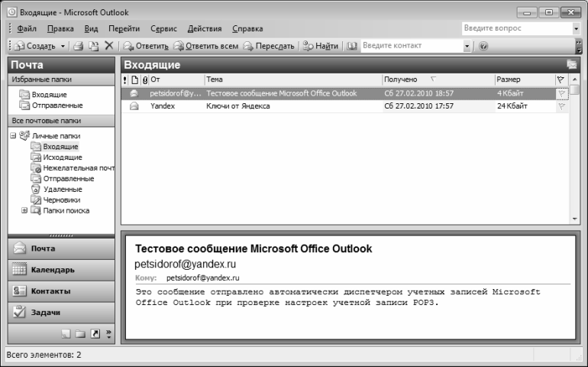The image size is (588, 367).
Task: Collapse the Личные папки tree node
Action: pyautogui.click(x=13, y=135)
